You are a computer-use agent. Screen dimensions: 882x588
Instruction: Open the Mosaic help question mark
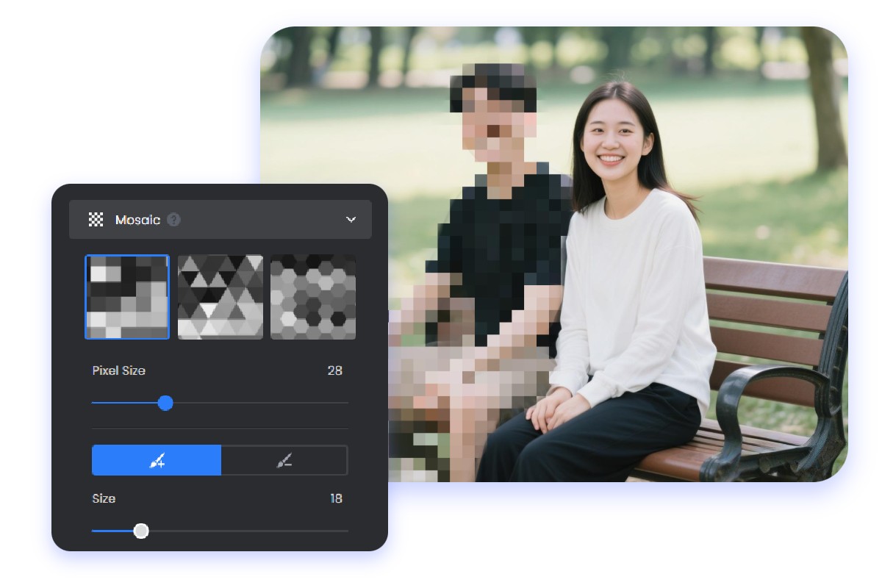pos(173,220)
